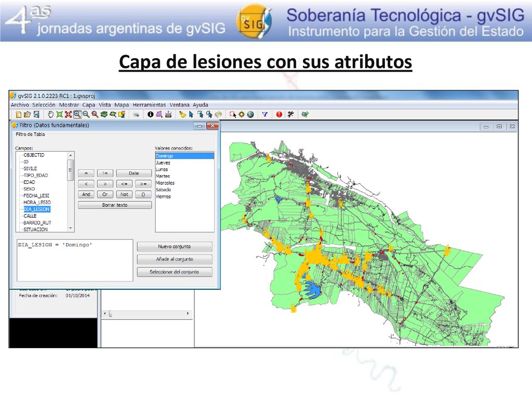Open the Selección menu

44,105
